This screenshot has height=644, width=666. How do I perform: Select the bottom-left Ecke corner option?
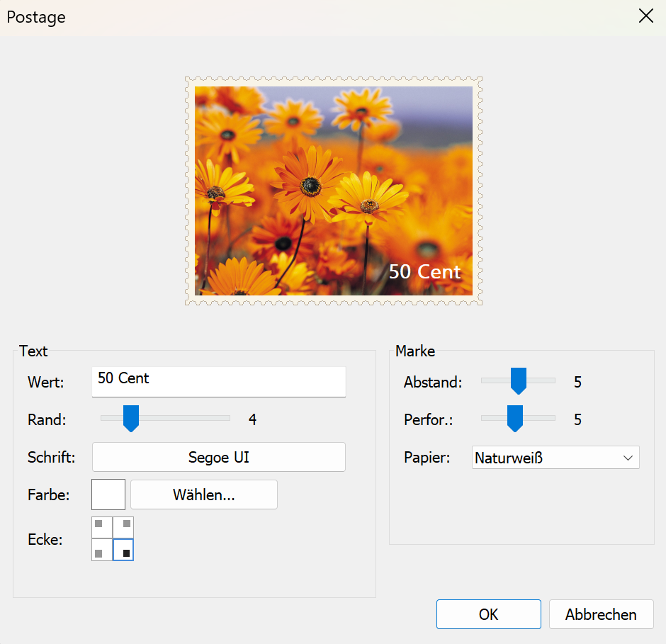(x=102, y=550)
